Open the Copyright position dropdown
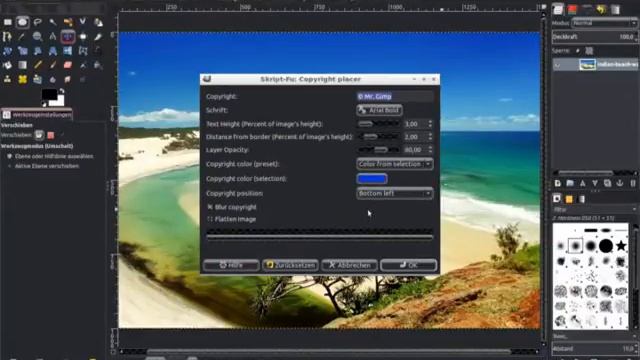This screenshot has height=360, width=640. (394, 193)
